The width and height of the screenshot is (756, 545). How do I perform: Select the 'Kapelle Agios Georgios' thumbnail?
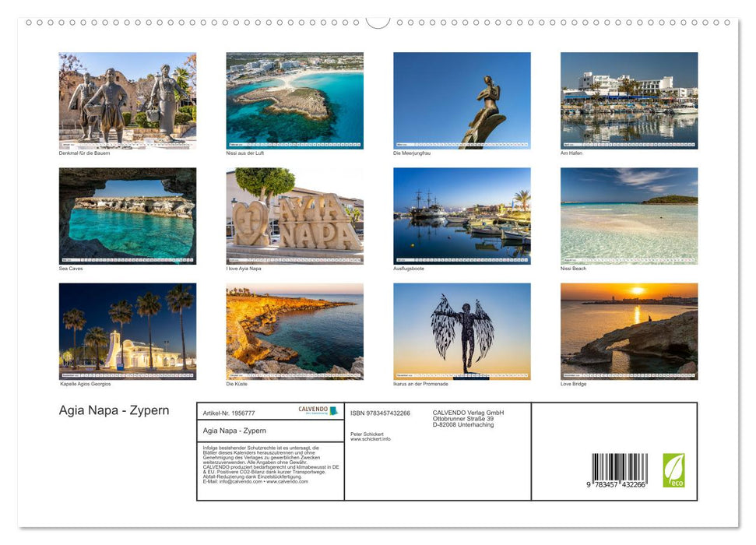pyautogui.click(x=125, y=331)
